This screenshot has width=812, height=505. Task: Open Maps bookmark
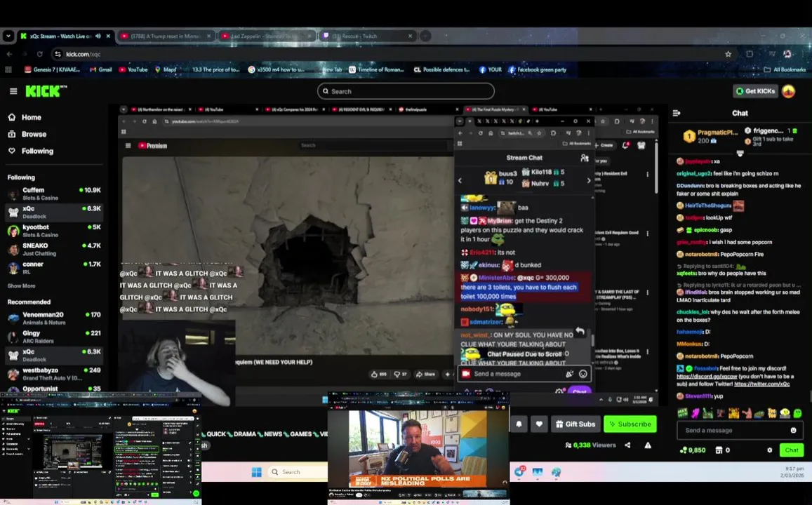[x=166, y=69]
